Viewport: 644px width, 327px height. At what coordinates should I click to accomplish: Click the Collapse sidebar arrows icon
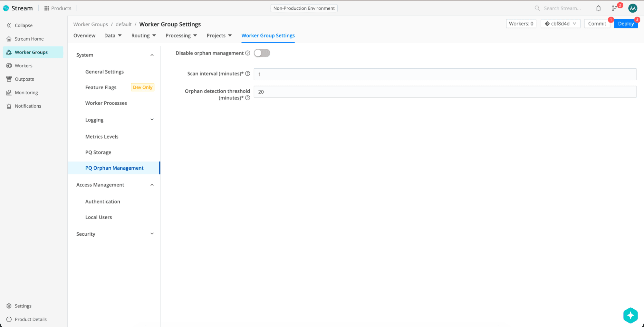pyautogui.click(x=9, y=25)
